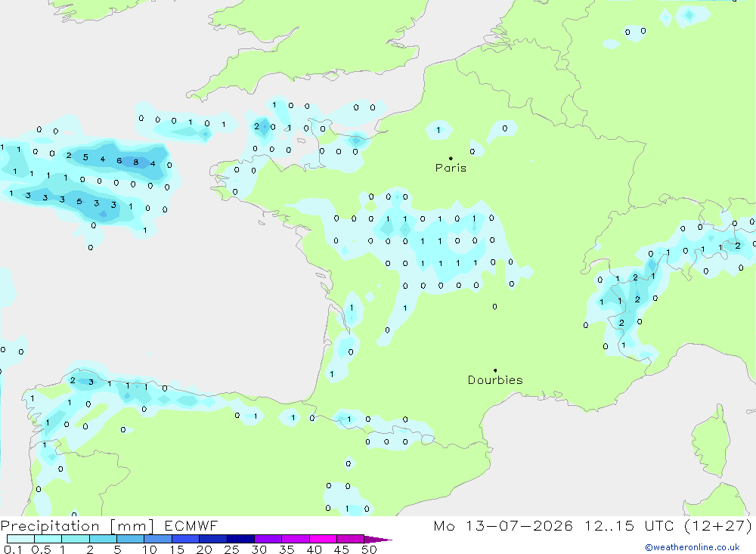
Task: Click the legend value 20 label
Action: click(204, 549)
